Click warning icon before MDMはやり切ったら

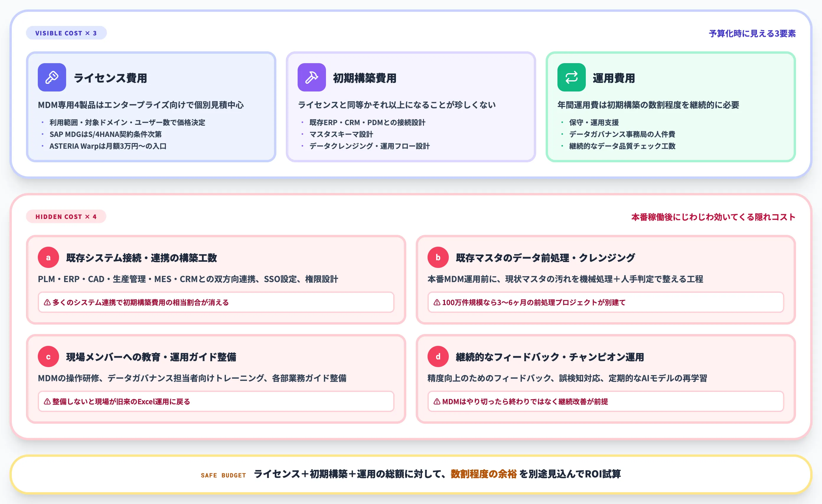pyautogui.click(x=437, y=402)
